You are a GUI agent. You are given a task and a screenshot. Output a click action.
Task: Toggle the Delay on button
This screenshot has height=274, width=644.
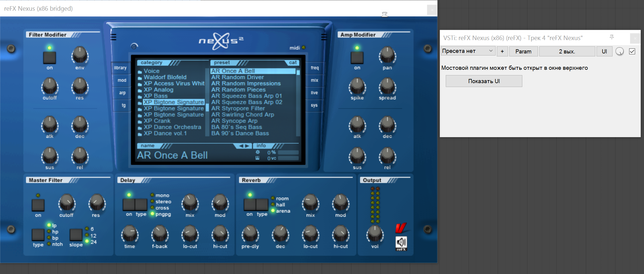[129, 204]
